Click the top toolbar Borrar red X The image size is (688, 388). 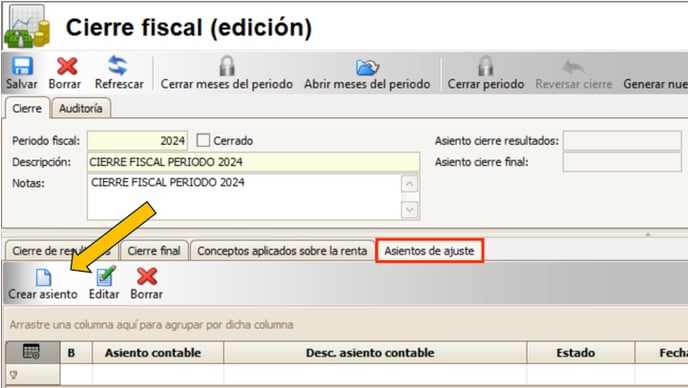[67, 66]
